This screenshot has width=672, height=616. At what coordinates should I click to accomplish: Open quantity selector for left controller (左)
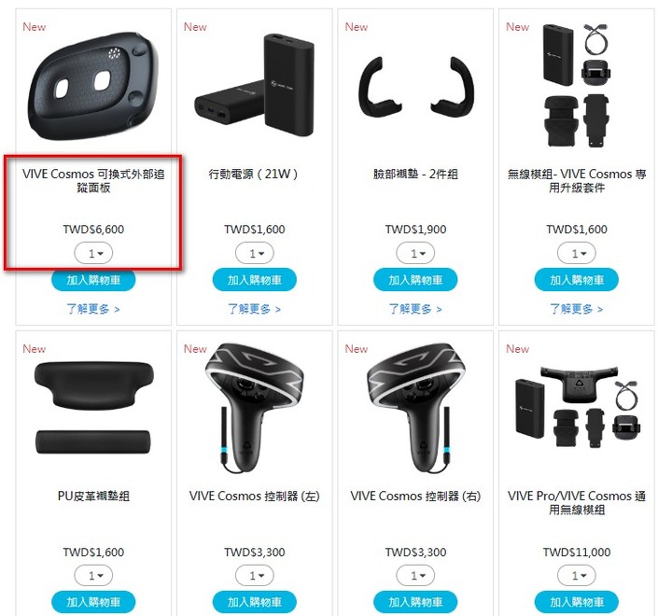tap(255, 575)
